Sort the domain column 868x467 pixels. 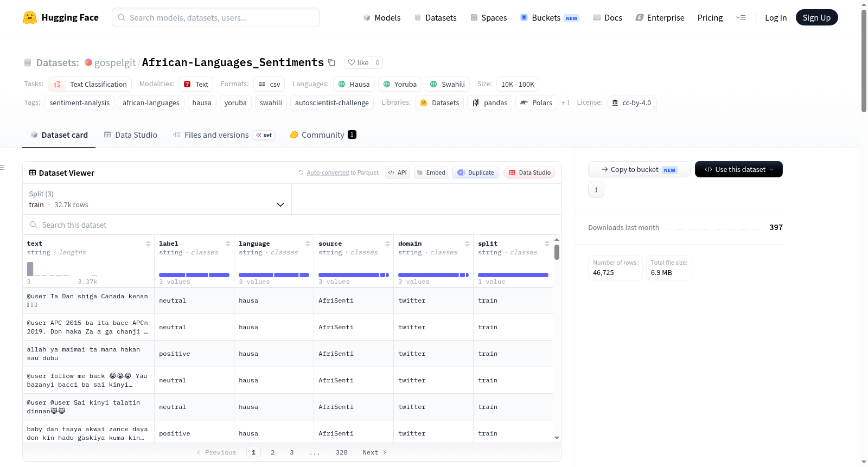[467, 244]
